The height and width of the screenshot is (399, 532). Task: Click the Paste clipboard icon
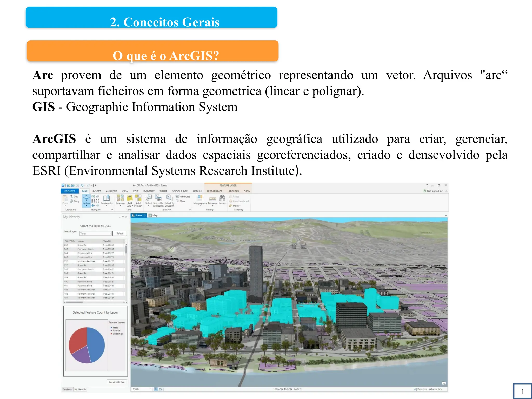pos(65,198)
